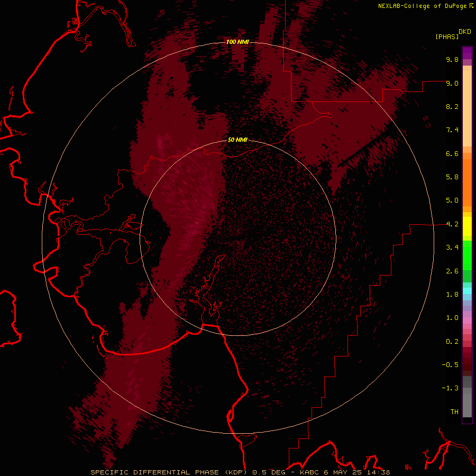
Task: Click the -0.5 scale value
Action: coord(450,365)
